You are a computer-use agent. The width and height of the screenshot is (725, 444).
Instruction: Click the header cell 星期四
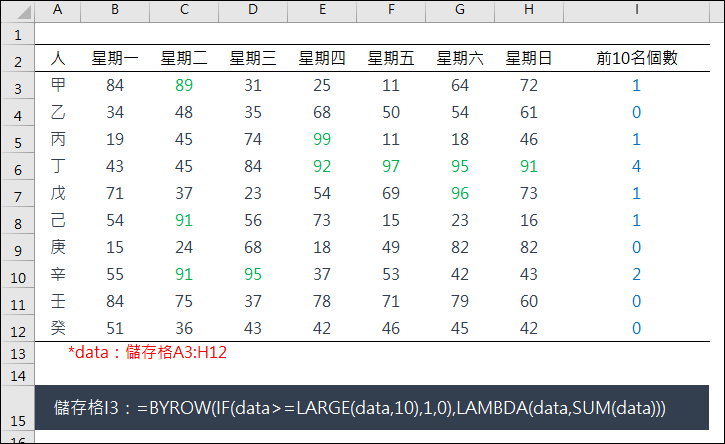tap(322, 58)
